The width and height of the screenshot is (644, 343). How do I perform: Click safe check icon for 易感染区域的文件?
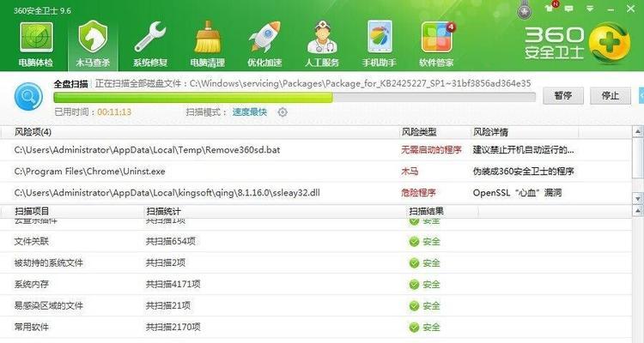click(414, 305)
